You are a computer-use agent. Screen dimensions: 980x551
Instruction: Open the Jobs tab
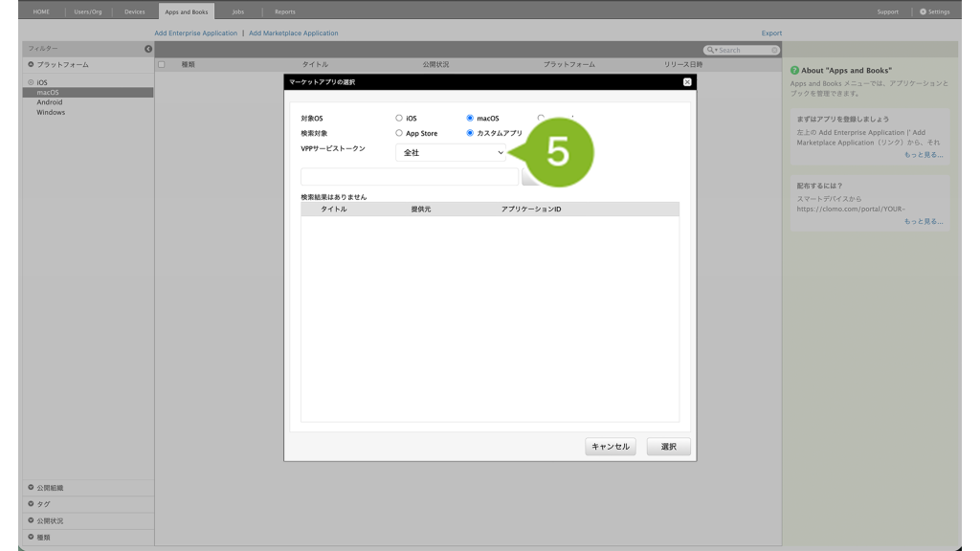(x=238, y=11)
